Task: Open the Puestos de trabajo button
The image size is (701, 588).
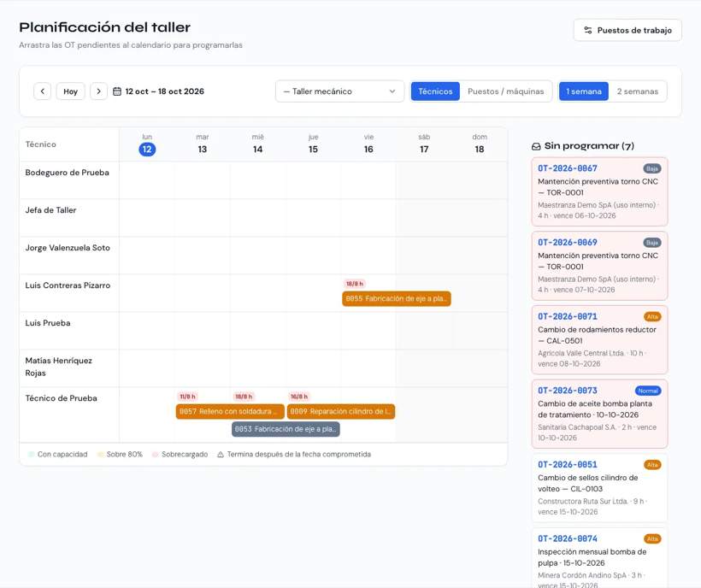Action: point(627,31)
